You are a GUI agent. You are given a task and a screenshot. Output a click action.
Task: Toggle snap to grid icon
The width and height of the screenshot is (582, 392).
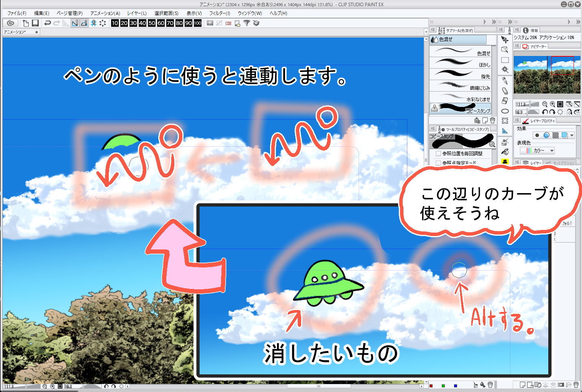click(x=93, y=23)
